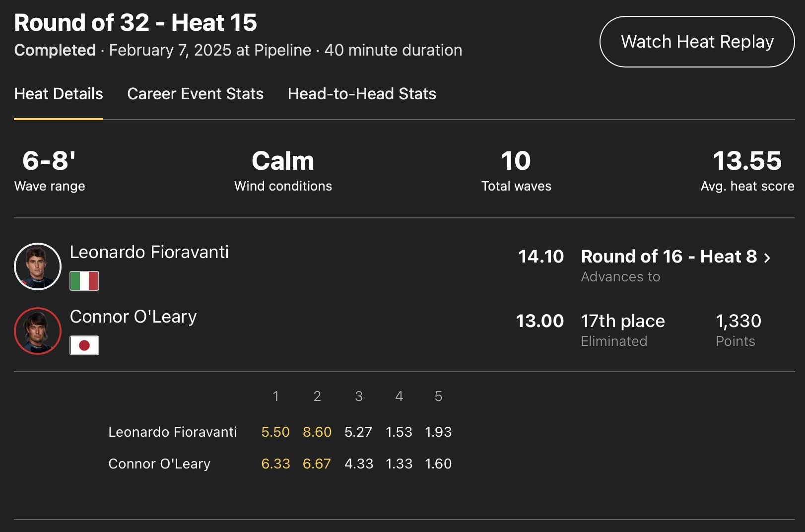The width and height of the screenshot is (805, 532).
Task: Open Round of 16 - Heat 8 link
Action: (669, 257)
